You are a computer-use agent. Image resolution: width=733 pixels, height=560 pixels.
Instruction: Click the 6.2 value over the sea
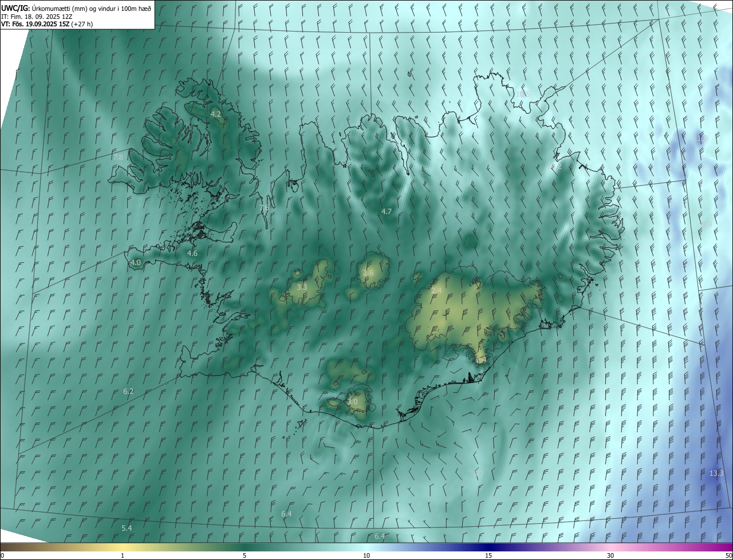coord(128,392)
